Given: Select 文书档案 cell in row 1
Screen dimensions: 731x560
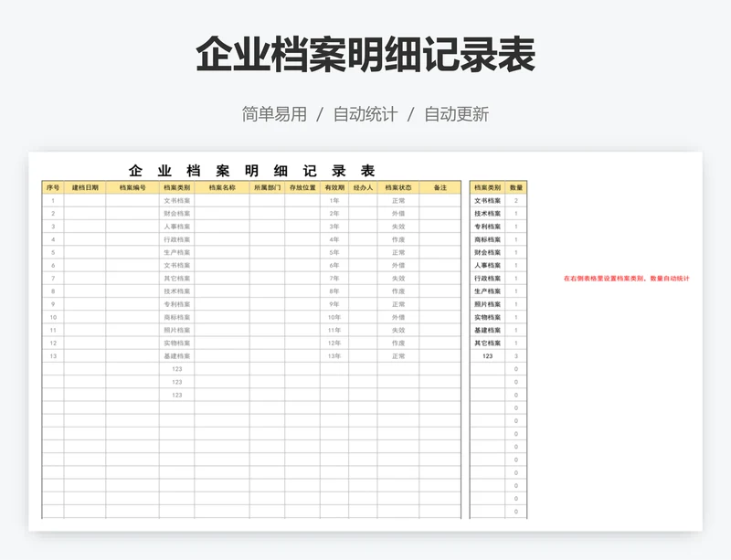Looking at the screenshot, I should pyautogui.click(x=176, y=200).
